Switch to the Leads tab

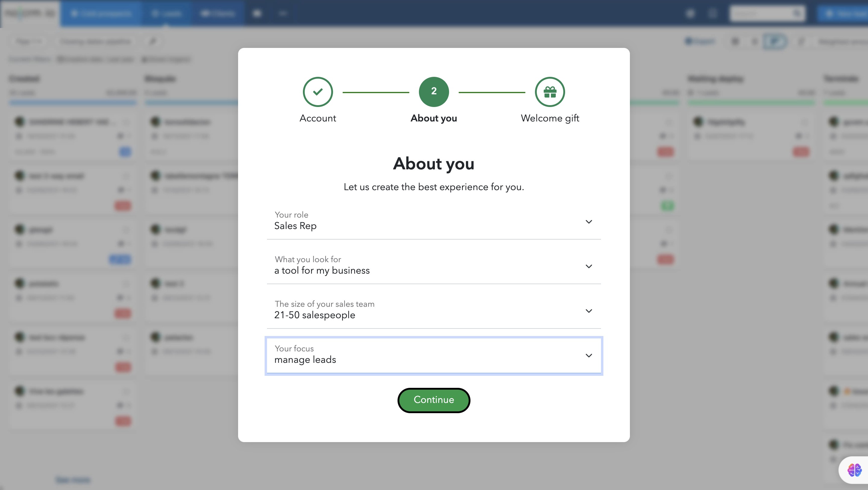[166, 14]
